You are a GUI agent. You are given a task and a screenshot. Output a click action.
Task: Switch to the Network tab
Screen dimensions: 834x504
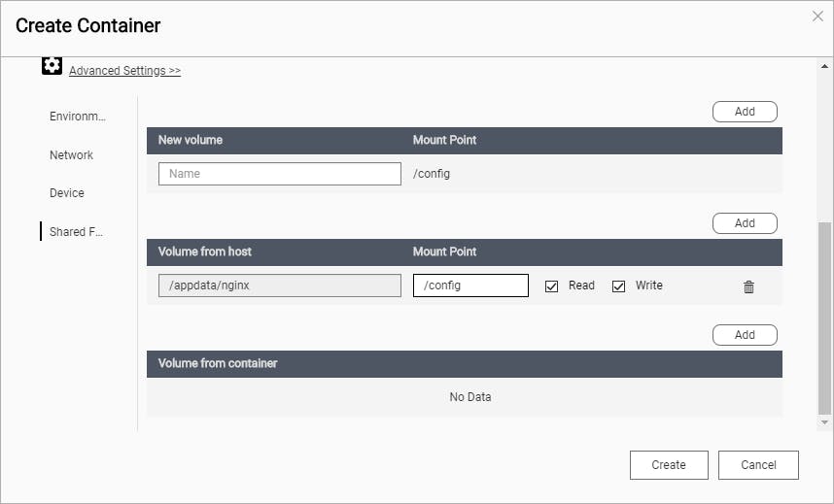pos(71,155)
